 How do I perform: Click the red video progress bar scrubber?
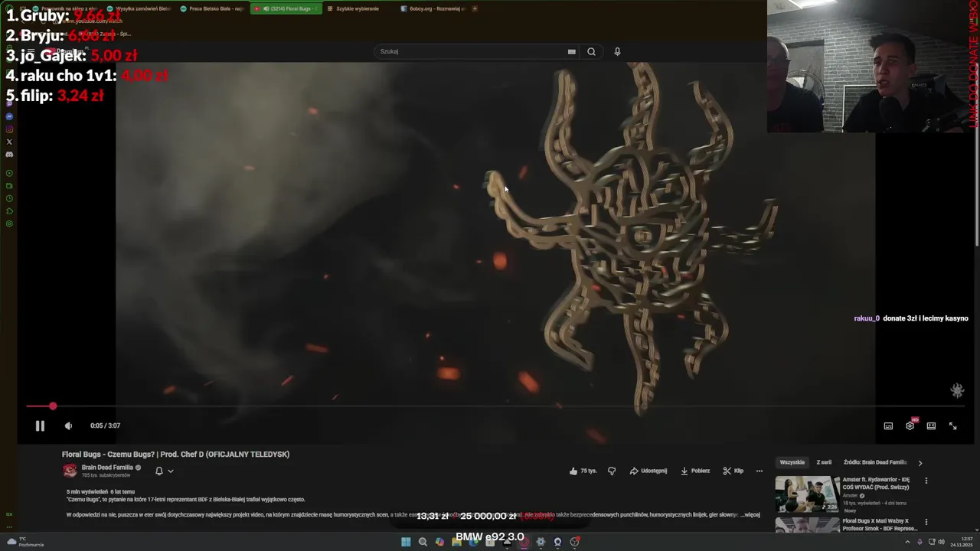point(52,406)
